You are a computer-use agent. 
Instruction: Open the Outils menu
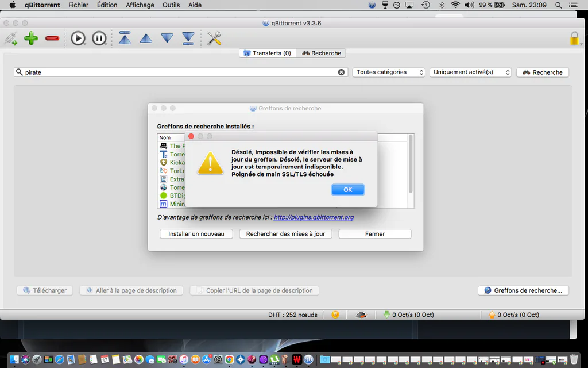click(x=171, y=5)
